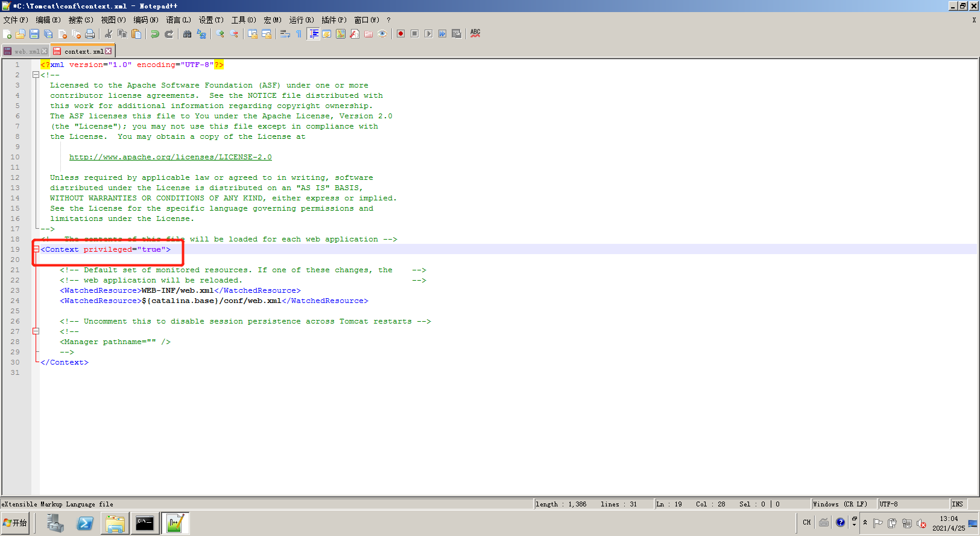Toggle the indent guide button

tap(314, 34)
